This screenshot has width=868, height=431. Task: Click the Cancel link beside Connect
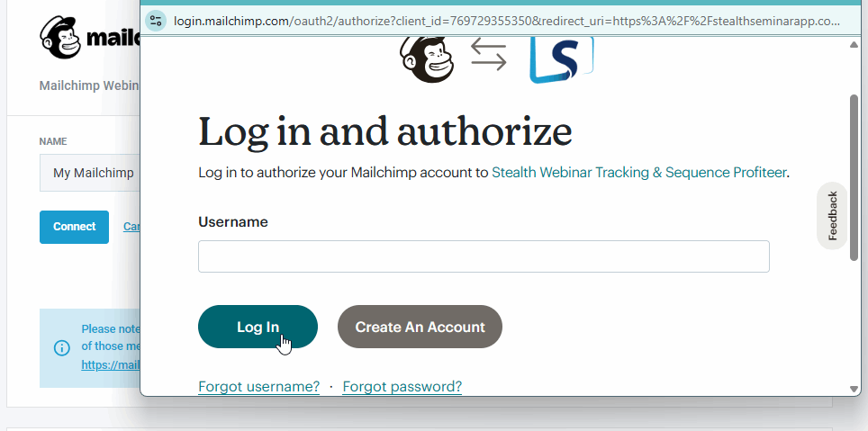coord(131,226)
